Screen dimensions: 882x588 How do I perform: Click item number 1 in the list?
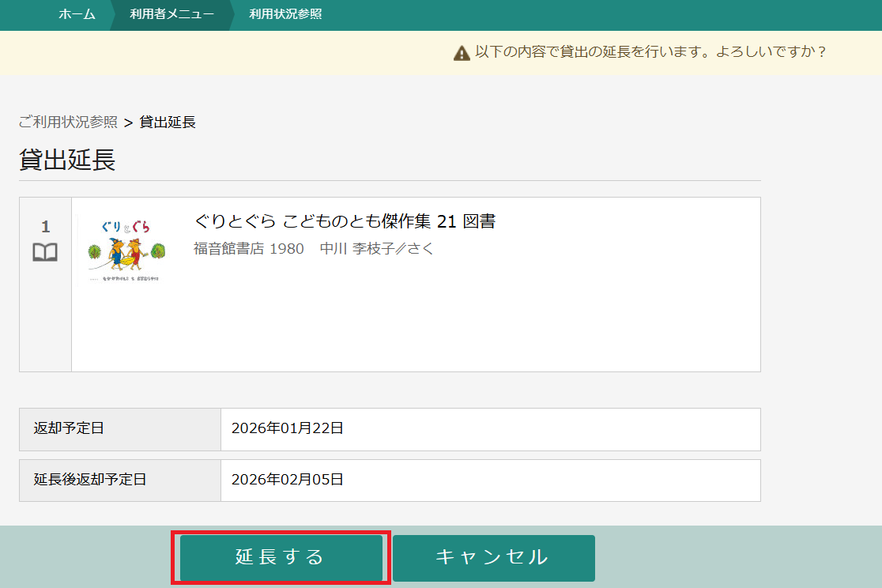[45, 227]
